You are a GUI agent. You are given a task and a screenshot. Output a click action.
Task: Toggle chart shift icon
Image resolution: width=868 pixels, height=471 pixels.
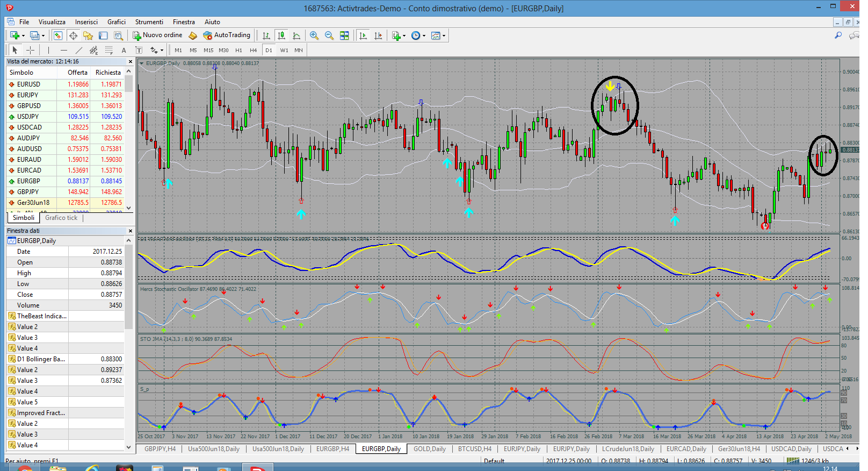pyautogui.click(x=378, y=35)
